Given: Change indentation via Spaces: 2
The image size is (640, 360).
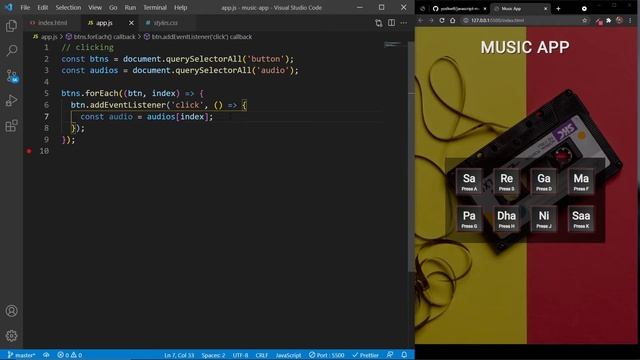Looking at the screenshot, I should pos(213,355).
